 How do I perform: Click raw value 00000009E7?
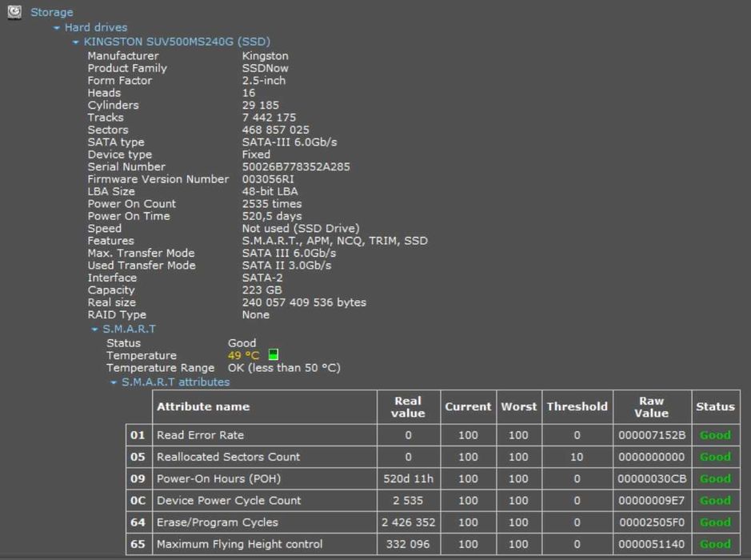pyautogui.click(x=652, y=501)
